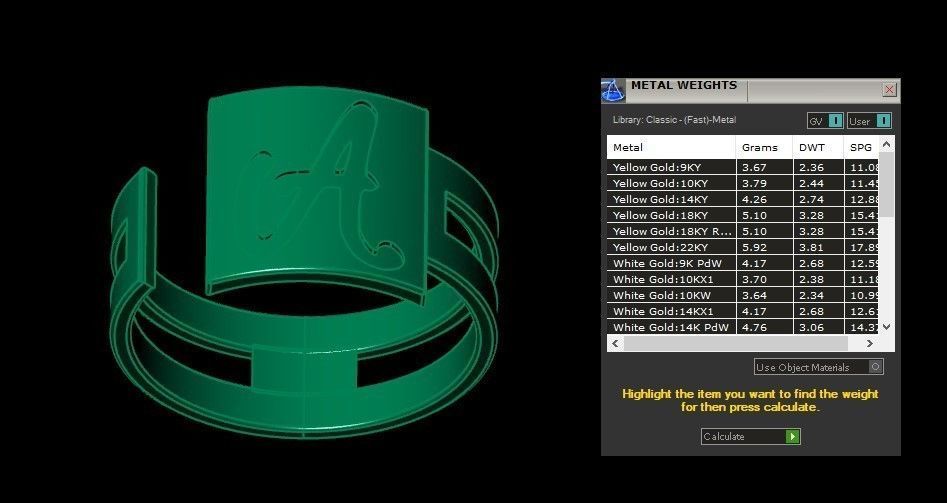Sort by the Grams column header

[764, 147]
